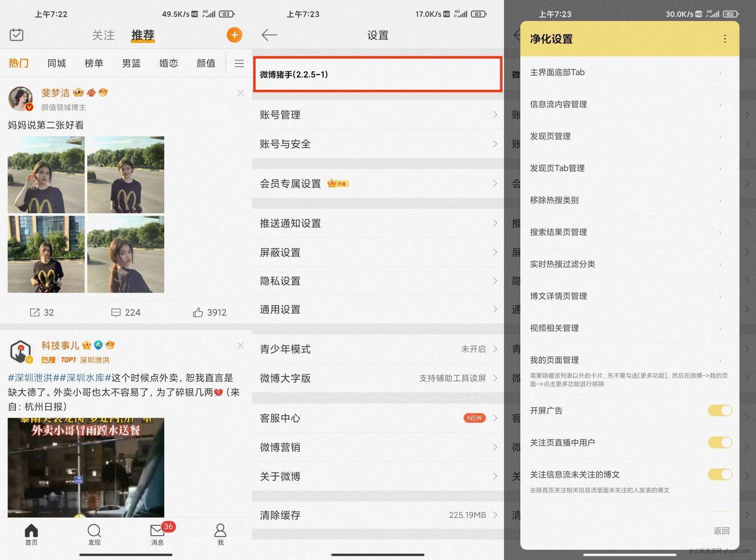This screenshot has height=560, width=756.
Task: Open 微博猪手(2.2.5-1) entry
Action: 378,74
